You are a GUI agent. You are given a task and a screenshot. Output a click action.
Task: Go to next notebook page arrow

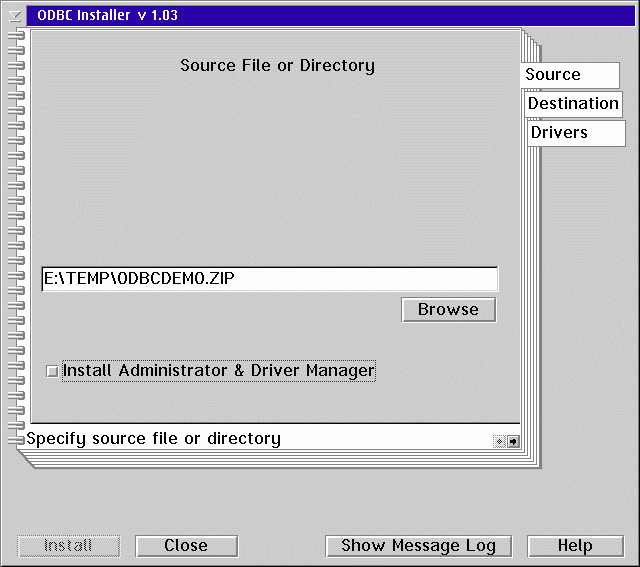[513, 440]
